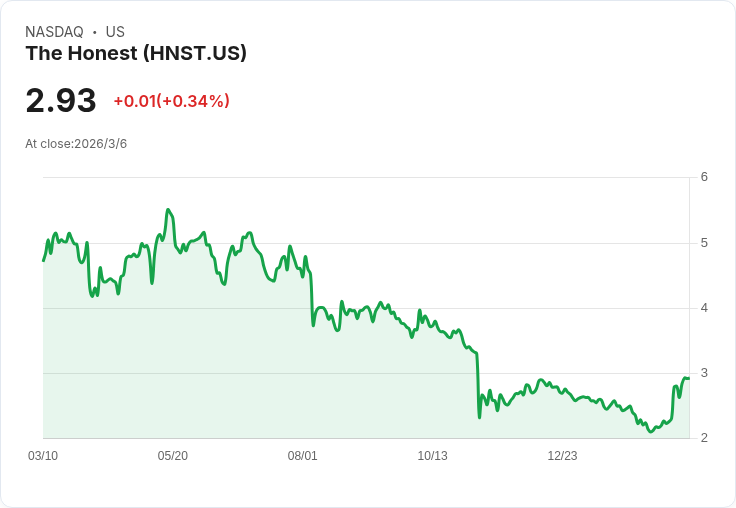This screenshot has height=508, width=736.
Task: Click the 6 price level label
Action: click(704, 177)
